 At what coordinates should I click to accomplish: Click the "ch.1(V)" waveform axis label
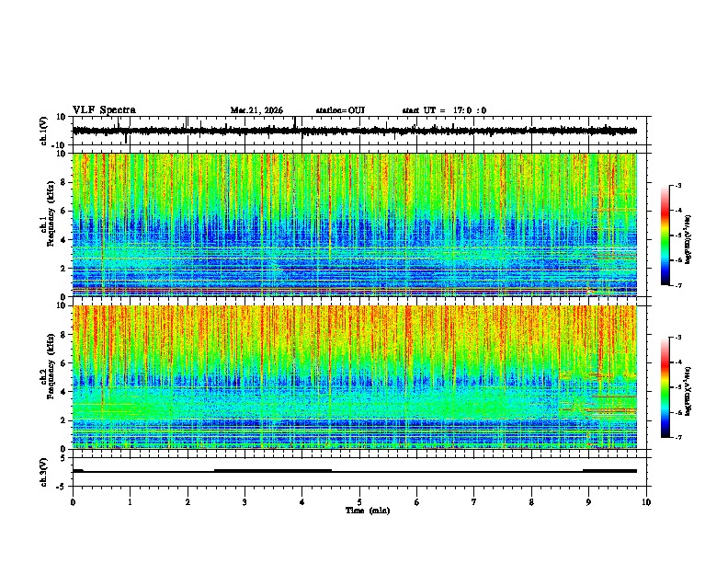point(44,131)
